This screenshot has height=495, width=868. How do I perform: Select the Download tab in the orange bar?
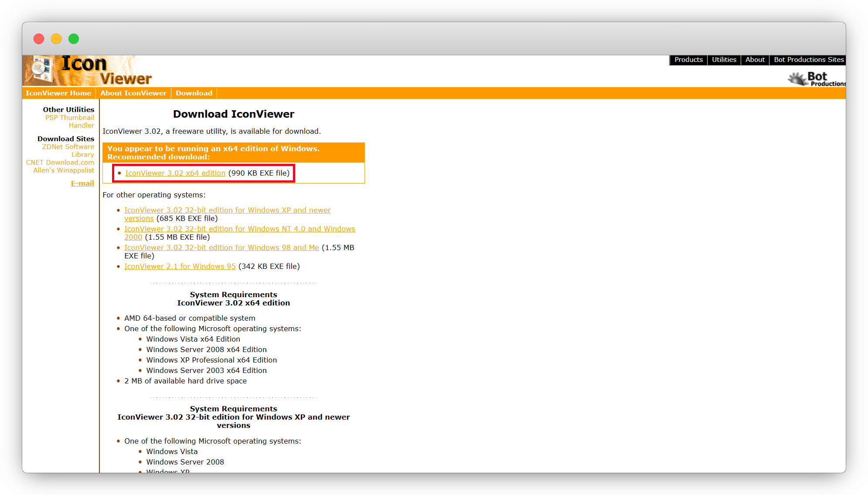(194, 93)
